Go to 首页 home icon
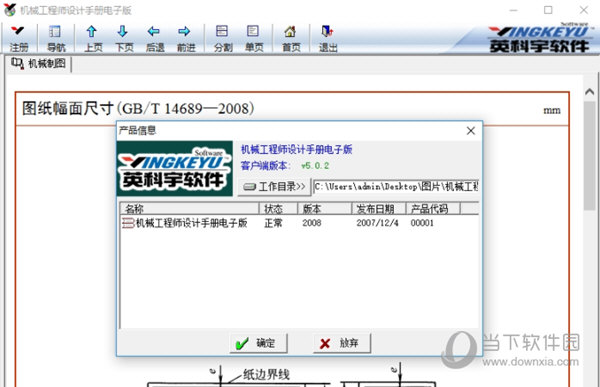The width and height of the screenshot is (600, 387). click(291, 38)
